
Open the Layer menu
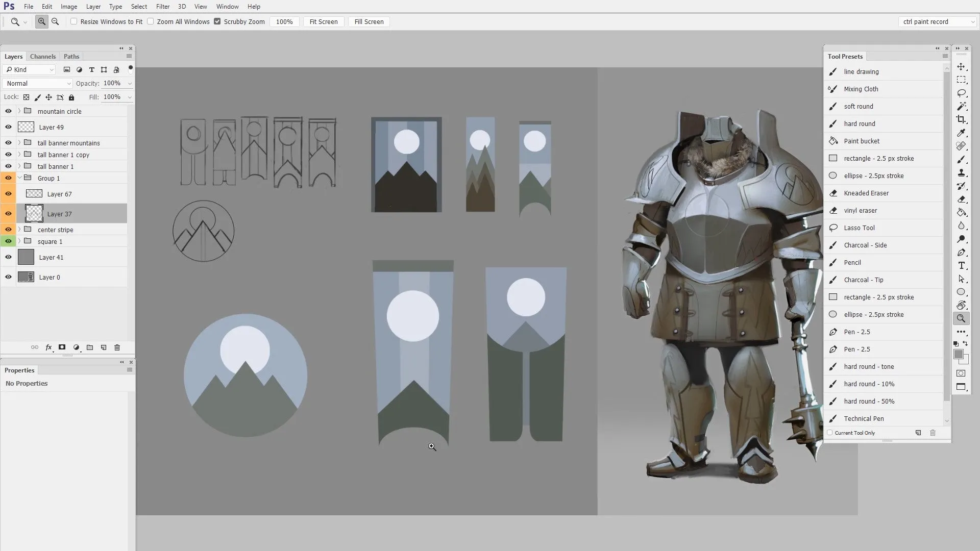click(x=93, y=7)
